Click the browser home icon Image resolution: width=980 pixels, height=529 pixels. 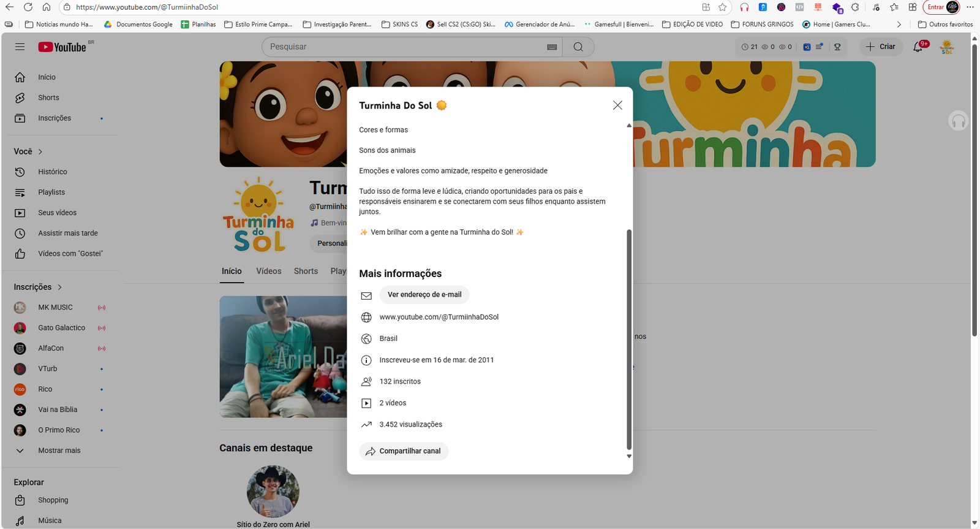click(x=47, y=7)
